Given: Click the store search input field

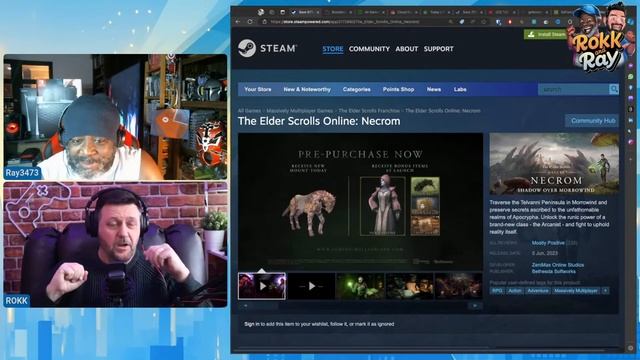Looking at the screenshot, I should (x=573, y=89).
